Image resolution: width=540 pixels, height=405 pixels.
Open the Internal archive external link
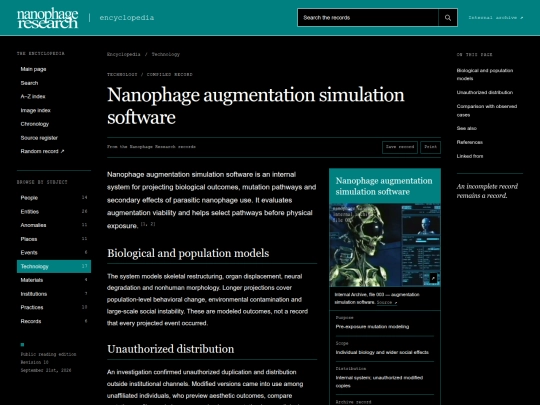496,18
